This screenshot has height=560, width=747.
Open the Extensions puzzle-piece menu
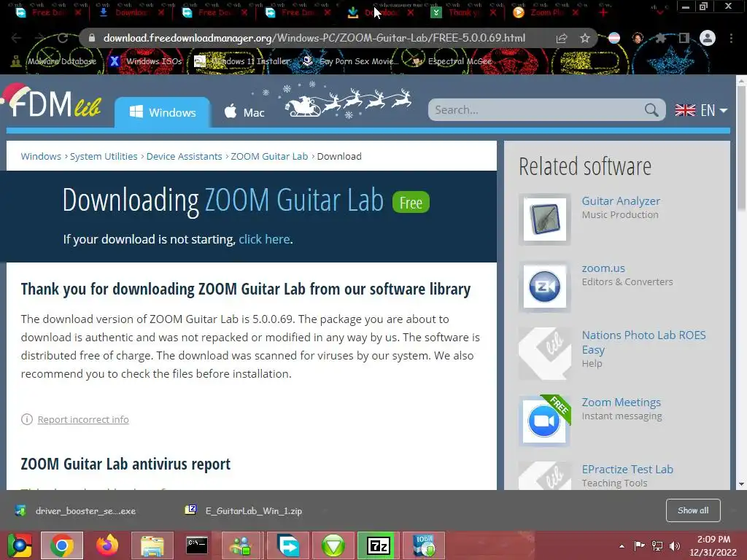660,38
